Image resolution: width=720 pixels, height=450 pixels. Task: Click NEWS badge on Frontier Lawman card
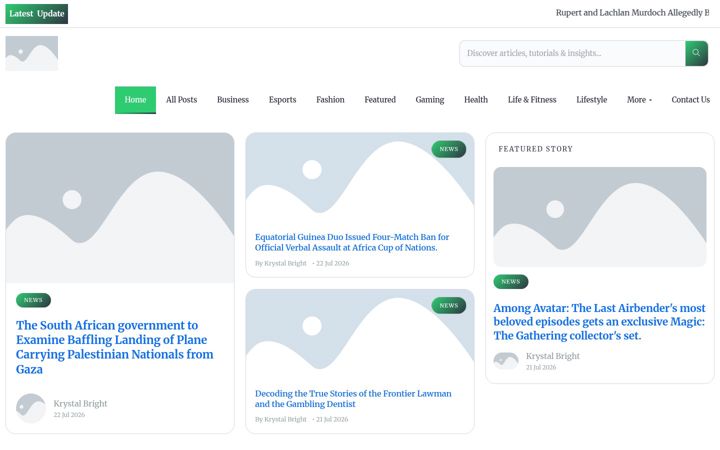[449, 305]
